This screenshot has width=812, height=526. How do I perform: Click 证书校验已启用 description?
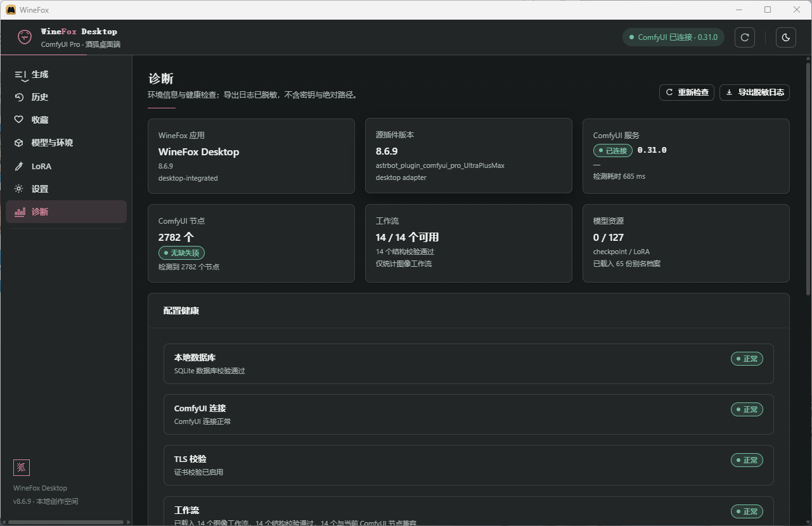[x=198, y=472]
